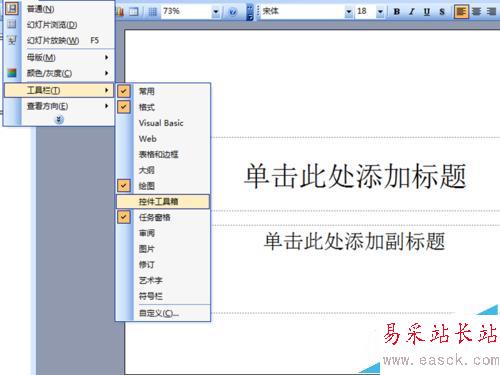Expand full View menu with chevron
This screenshot has width=500, height=375.
[x=59, y=119]
